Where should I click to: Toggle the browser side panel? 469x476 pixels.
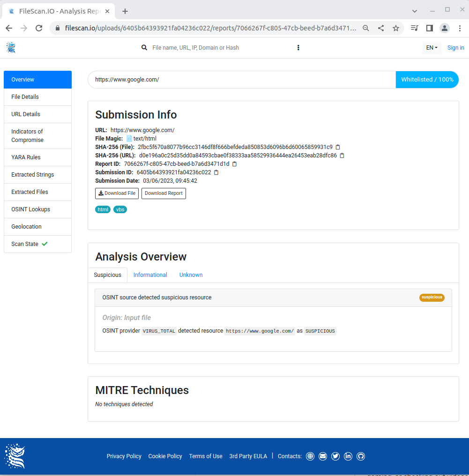[x=430, y=28]
